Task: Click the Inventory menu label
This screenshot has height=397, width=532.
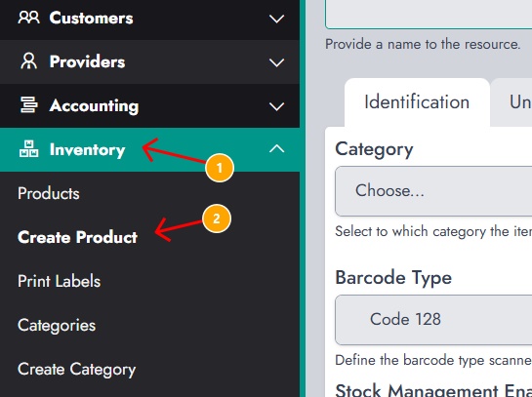Action: 87,149
